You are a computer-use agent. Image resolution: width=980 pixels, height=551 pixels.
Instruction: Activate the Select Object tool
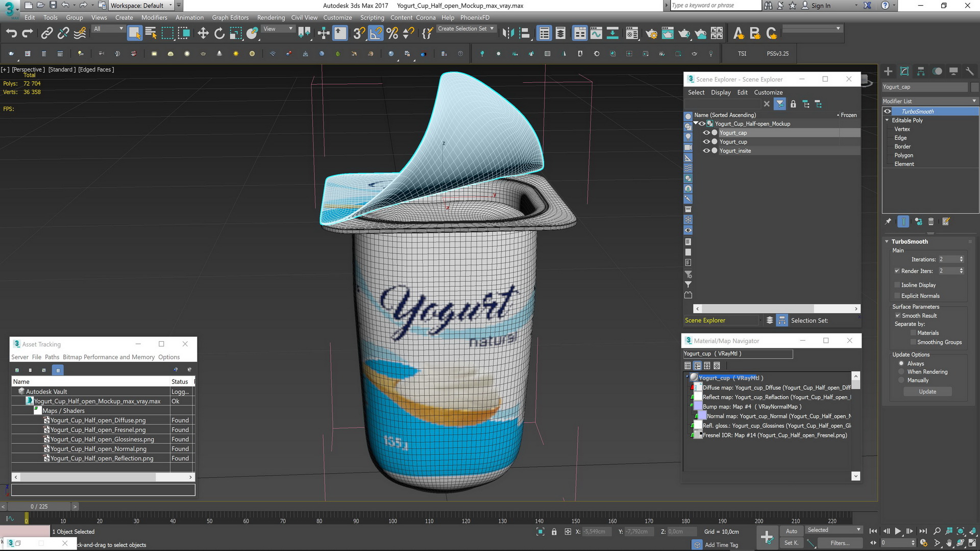point(134,34)
